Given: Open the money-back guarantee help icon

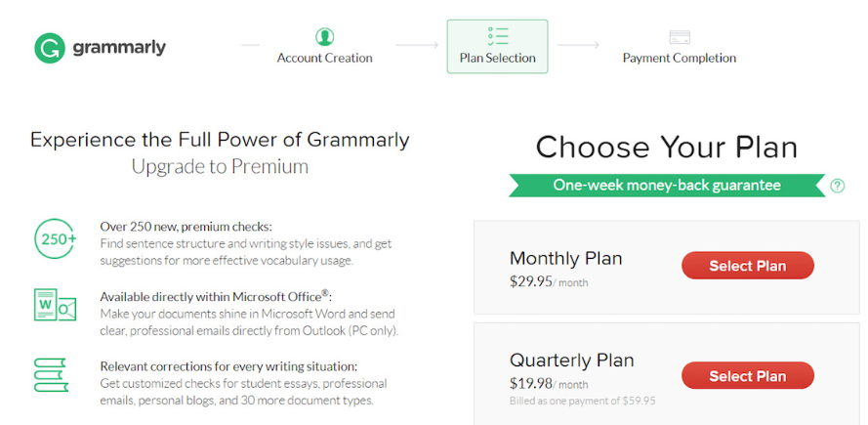Looking at the screenshot, I should pyautogui.click(x=837, y=186).
